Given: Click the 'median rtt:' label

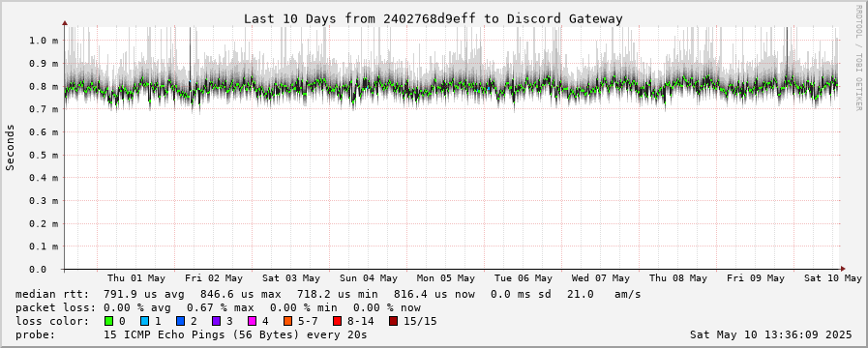Looking at the screenshot, I should (x=51, y=294).
